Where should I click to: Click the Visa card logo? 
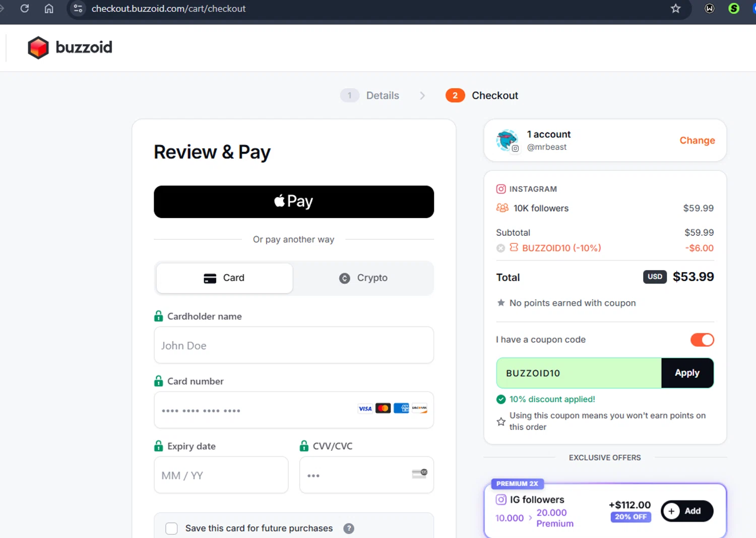coord(365,409)
